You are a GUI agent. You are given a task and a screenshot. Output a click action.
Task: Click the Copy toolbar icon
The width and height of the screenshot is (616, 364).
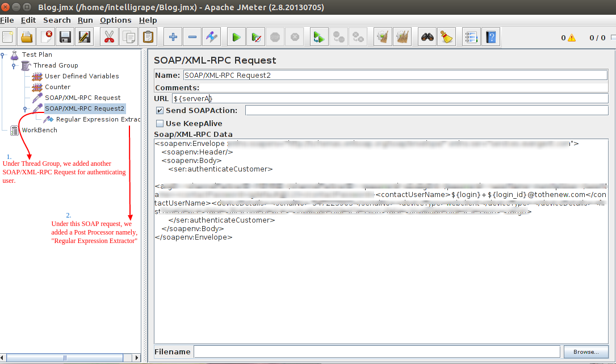(128, 37)
